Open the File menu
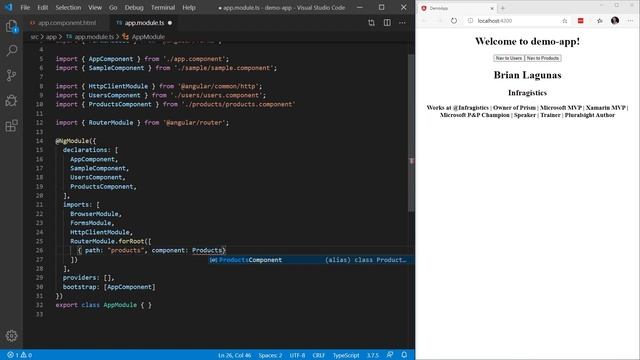This screenshot has height=360, width=640. tap(25, 7)
